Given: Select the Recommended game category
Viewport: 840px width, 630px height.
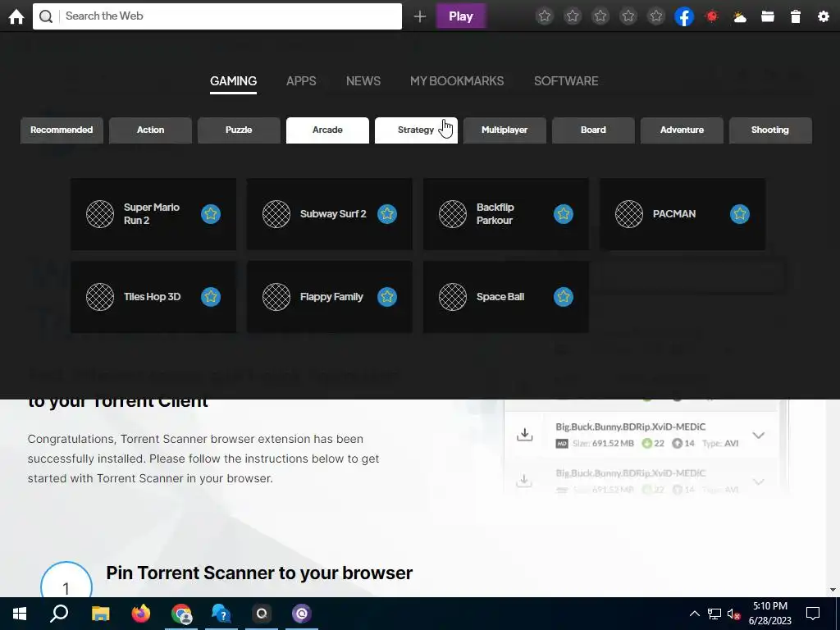Looking at the screenshot, I should coord(62,130).
